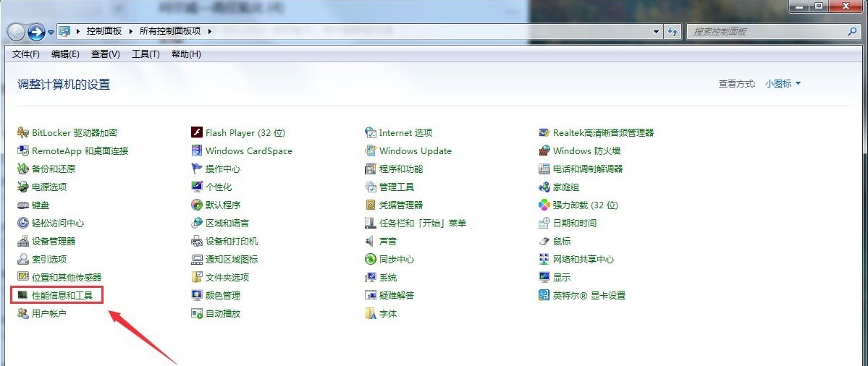Image resolution: width=868 pixels, height=366 pixels.
Task: Open the Realtek高清晰音频管理器 icon
Action: pos(544,133)
